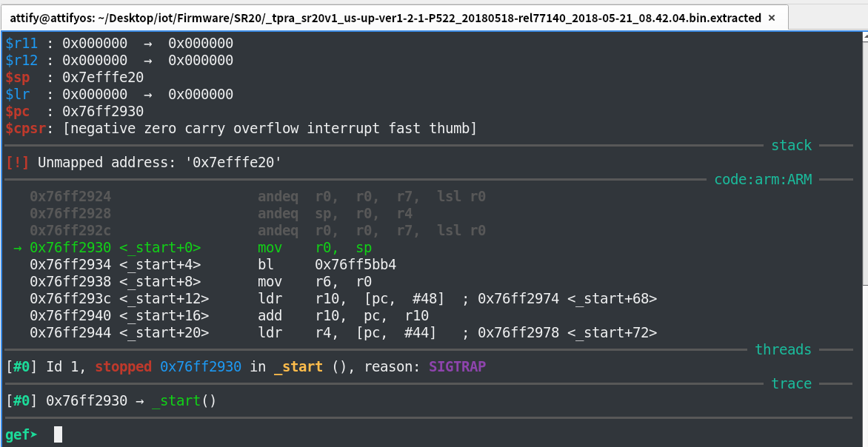
Task: Click the 'code:arm:ARM' section header
Action: (763, 179)
